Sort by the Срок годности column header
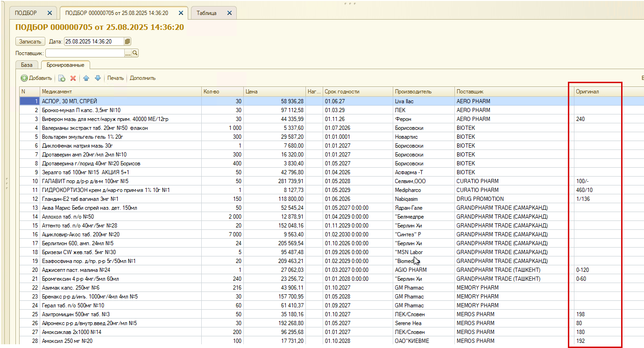The image size is (644, 348). click(358, 92)
